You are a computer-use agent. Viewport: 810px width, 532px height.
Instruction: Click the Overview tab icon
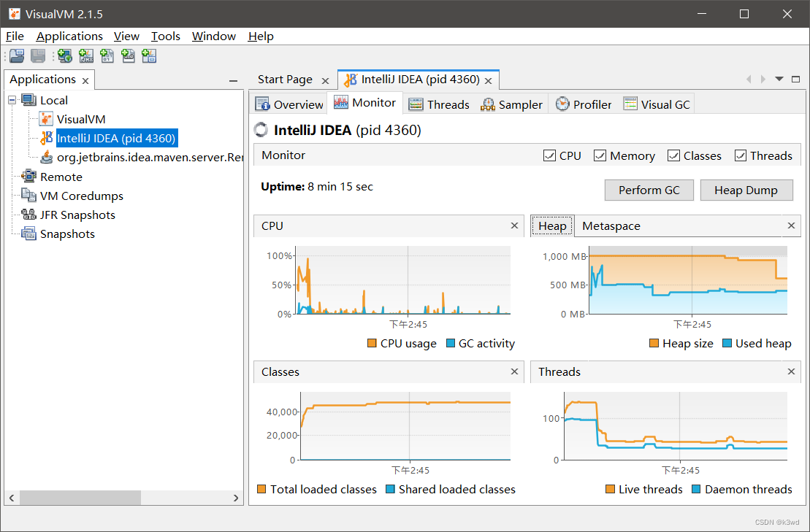[x=262, y=104]
